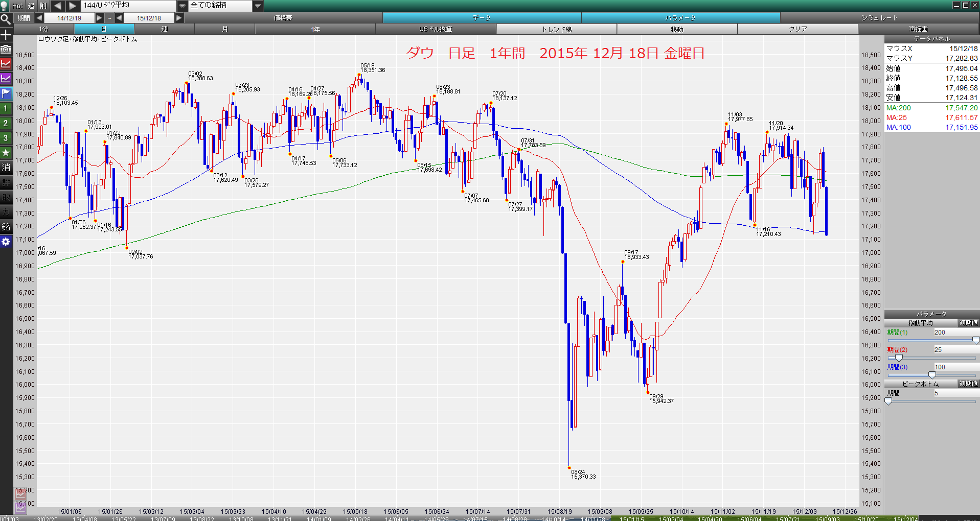Click the 力 sidebar icon
Image resolution: width=980 pixels, height=521 pixels.
tap(6, 212)
